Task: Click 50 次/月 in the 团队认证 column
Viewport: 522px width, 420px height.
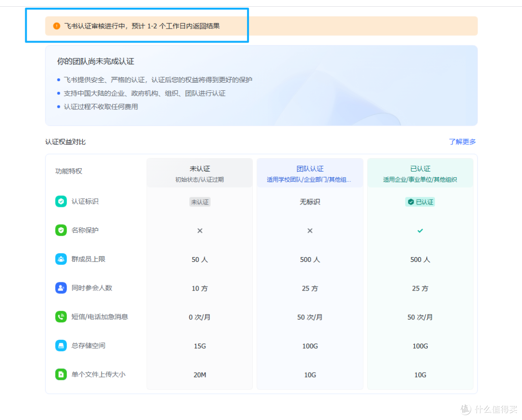Action: (x=310, y=317)
